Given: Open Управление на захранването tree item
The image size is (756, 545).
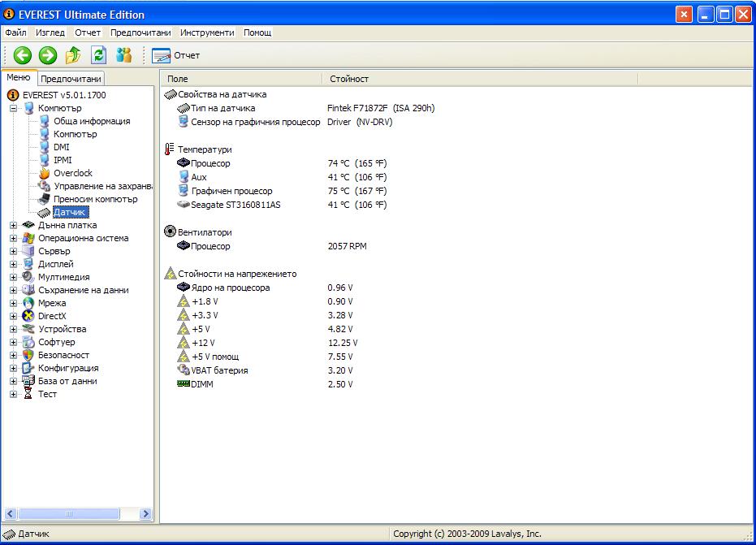Looking at the screenshot, I should pos(102,186).
